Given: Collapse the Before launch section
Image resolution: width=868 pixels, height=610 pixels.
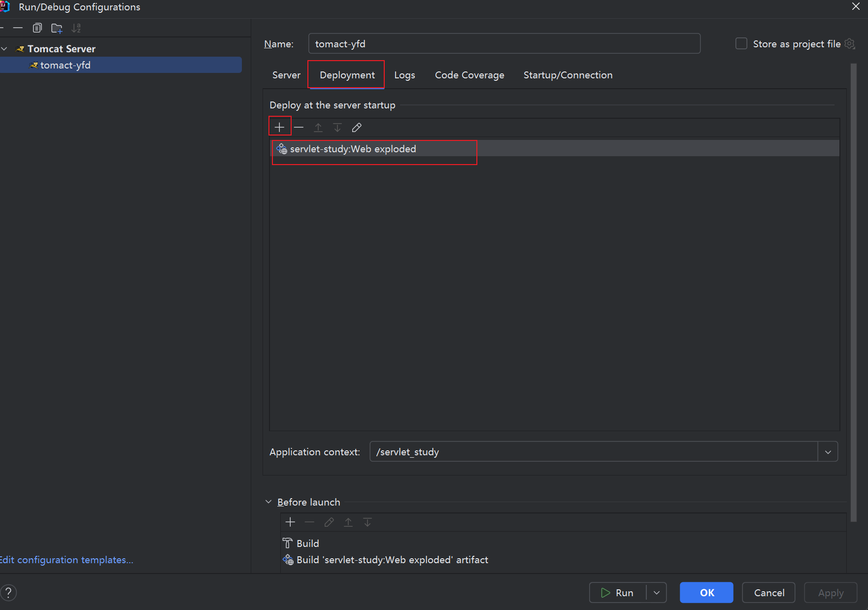Looking at the screenshot, I should (x=268, y=502).
